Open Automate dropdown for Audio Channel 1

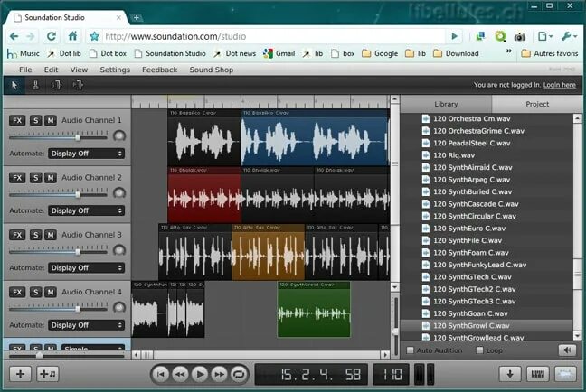click(x=86, y=154)
